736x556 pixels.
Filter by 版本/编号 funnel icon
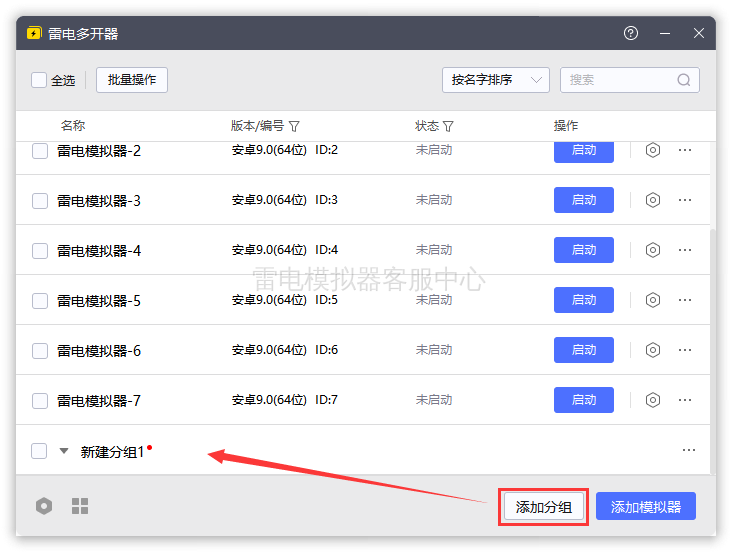pos(294,126)
